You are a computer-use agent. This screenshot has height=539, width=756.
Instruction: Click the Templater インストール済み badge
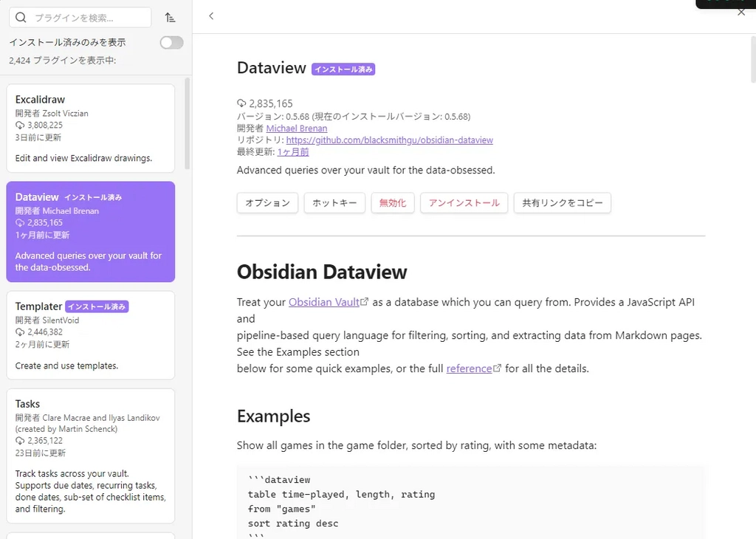pyautogui.click(x=97, y=306)
